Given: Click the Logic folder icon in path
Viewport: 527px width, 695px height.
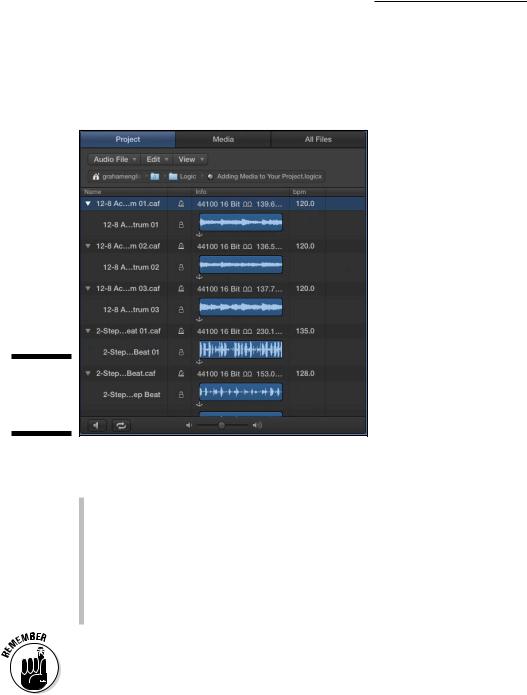Looking at the screenshot, I should (x=173, y=176).
